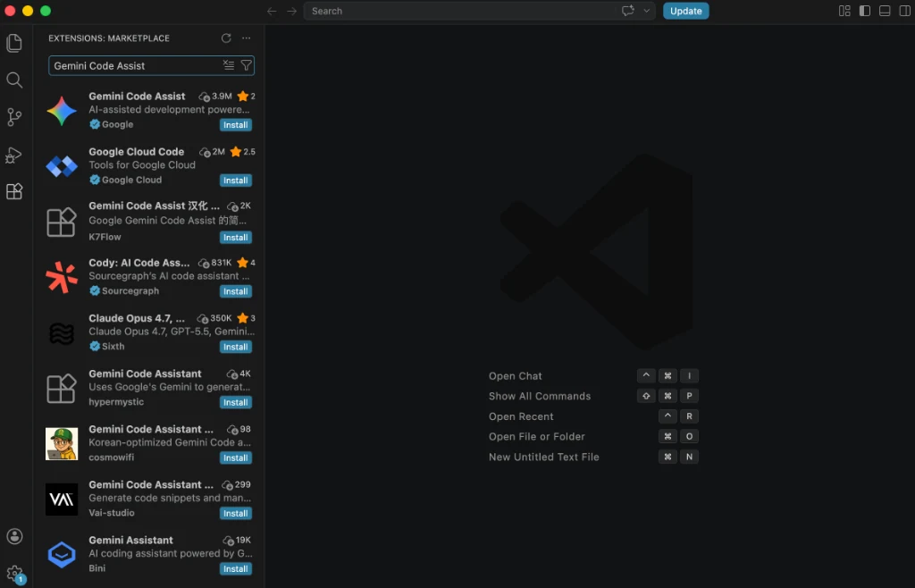This screenshot has width=915, height=588.
Task: Select the Gemini Code Assist logo icon
Action: [x=62, y=111]
